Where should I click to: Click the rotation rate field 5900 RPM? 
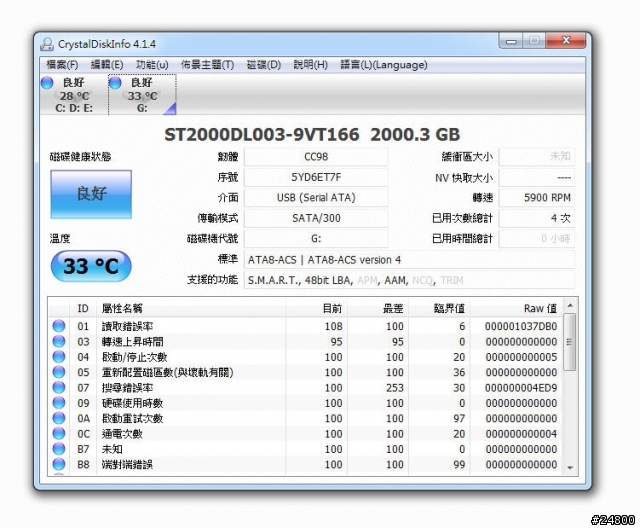[537, 197]
